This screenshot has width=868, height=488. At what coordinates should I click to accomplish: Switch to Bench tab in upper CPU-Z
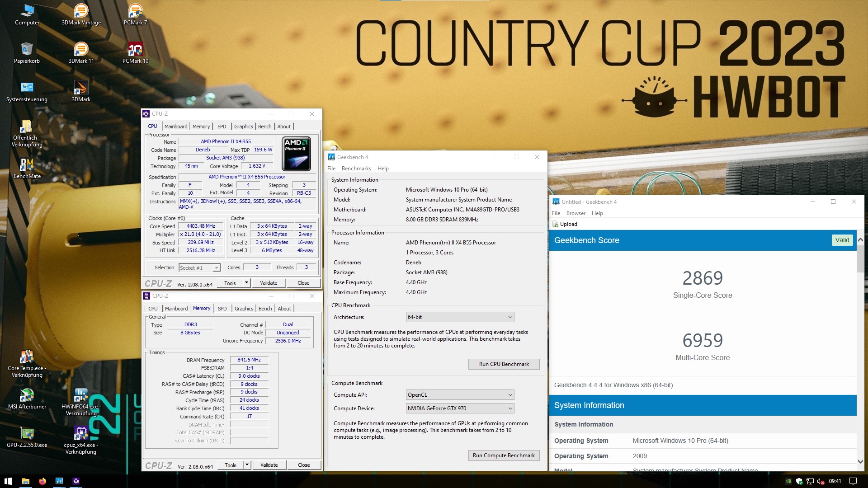click(x=264, y=127)
